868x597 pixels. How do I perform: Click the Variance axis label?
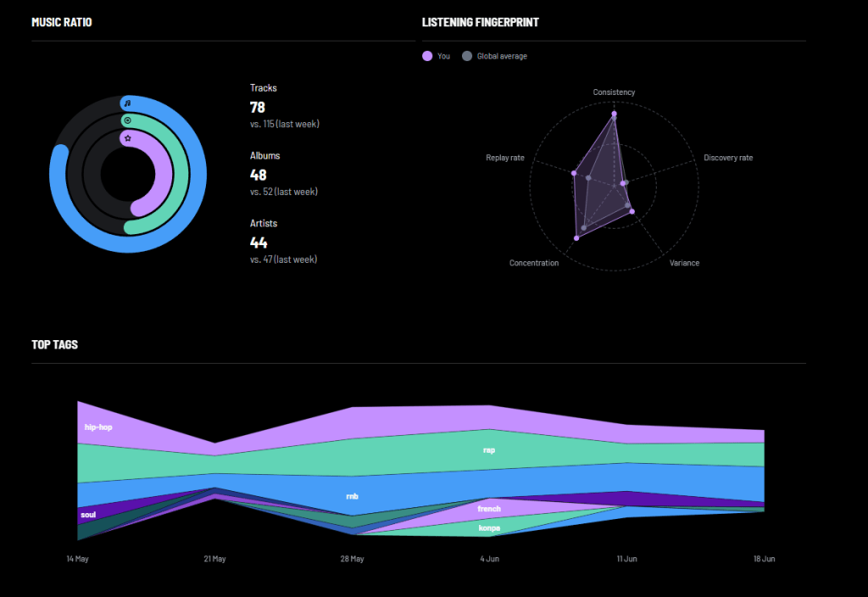click(x=684, y=263)
